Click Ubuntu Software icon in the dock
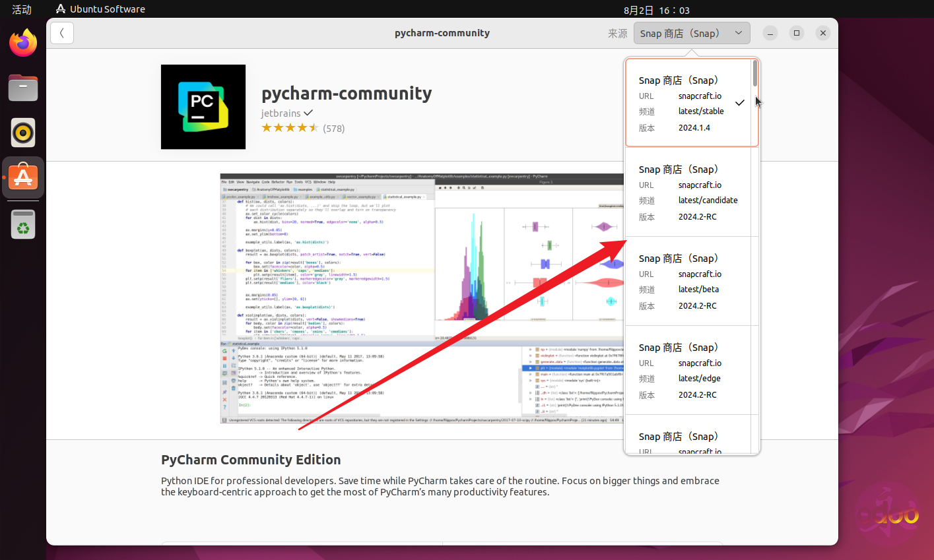The width and height of the screenshot is (934, 560). [x=23, y=177]
